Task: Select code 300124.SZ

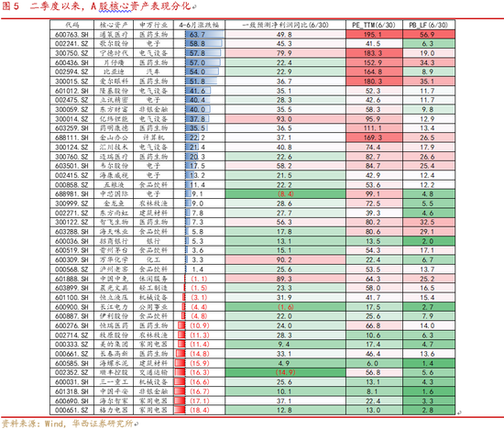Action: (x=71, y=147)
